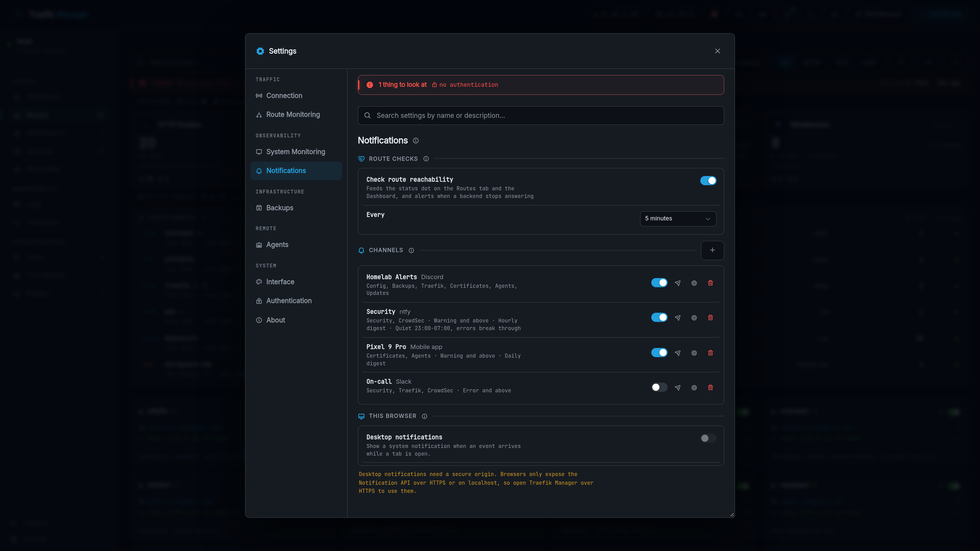
Task: Toggle the Desktop notifications switch
Action: 708,438
